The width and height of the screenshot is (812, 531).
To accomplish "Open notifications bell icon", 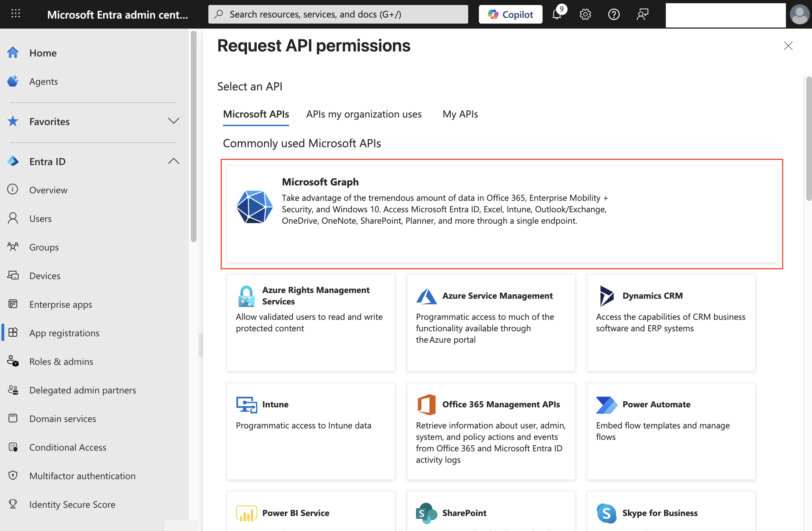I will point(557,14).
